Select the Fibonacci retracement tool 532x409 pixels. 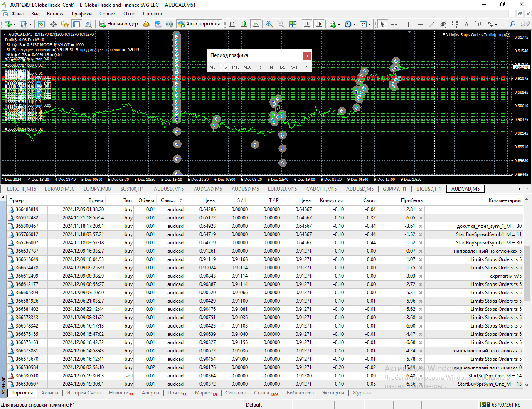point(455,24)
